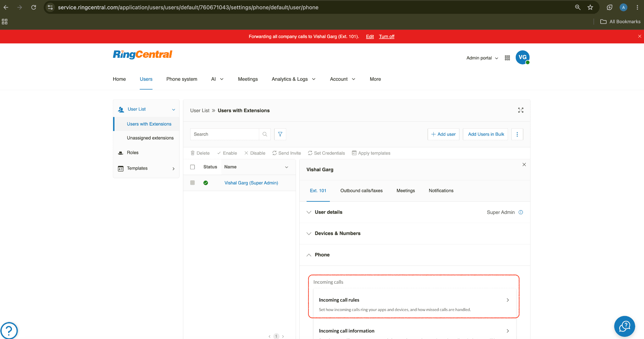Select the Ext. 101 tab
This screenshot has width=644, height=339.
pos(318,191)
